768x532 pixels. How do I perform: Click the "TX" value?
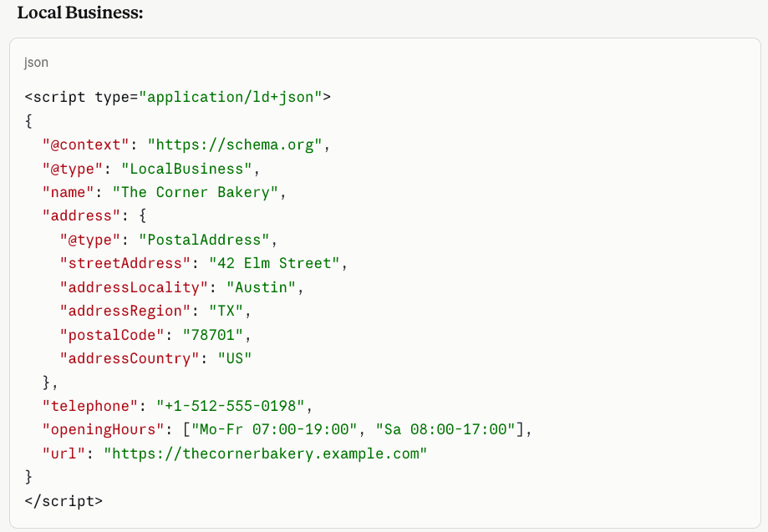[226, 311]
